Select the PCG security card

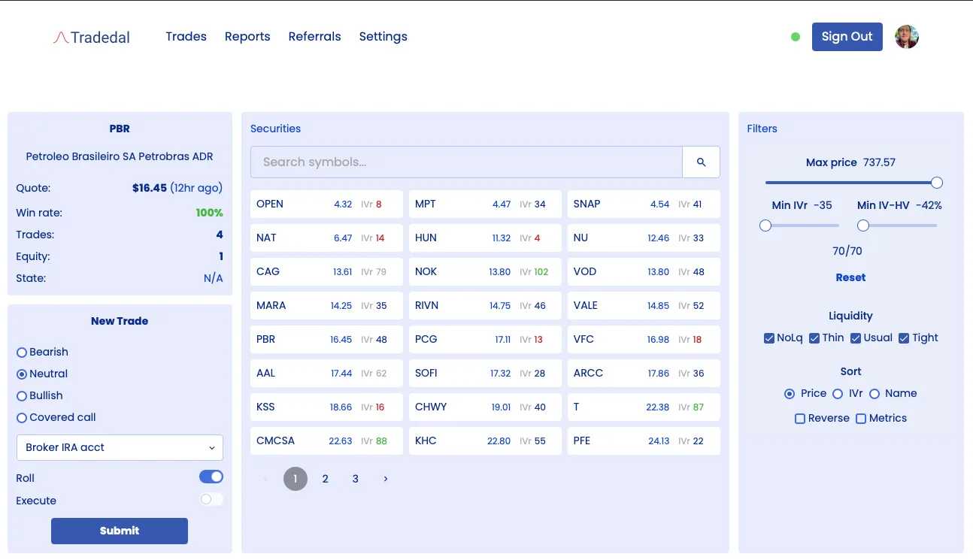(x=485, y=339)
